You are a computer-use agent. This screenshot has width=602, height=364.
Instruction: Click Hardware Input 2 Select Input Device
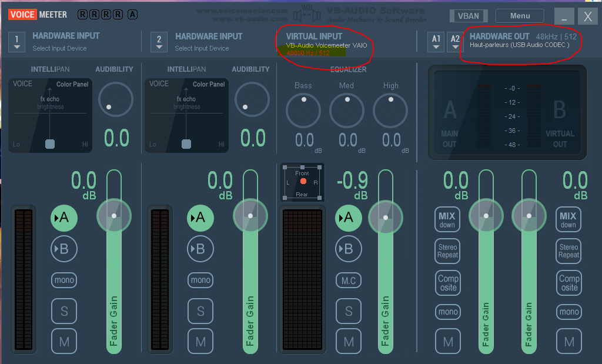(202, 48)
